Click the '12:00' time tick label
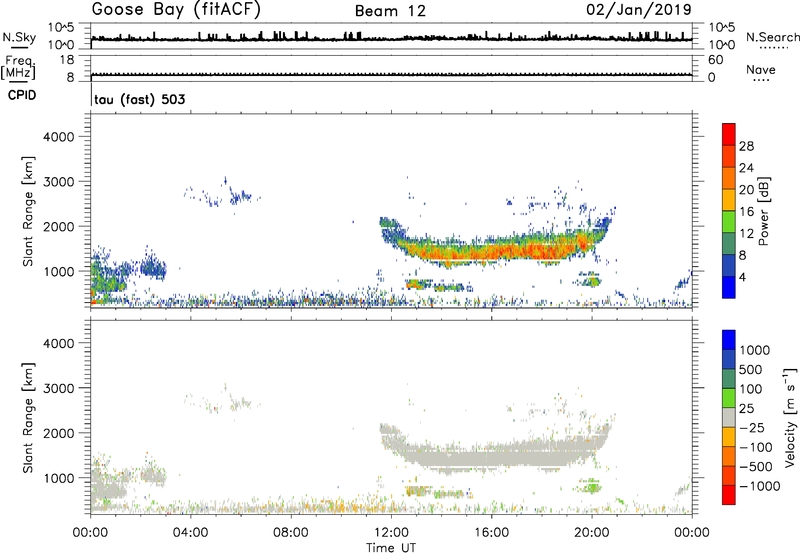This screenshot has width=800, height=554. pos(391,533)
